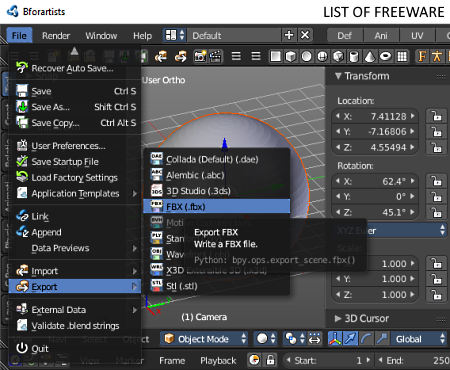
Task: Click the screen layout browse icon
Action: 174,35
